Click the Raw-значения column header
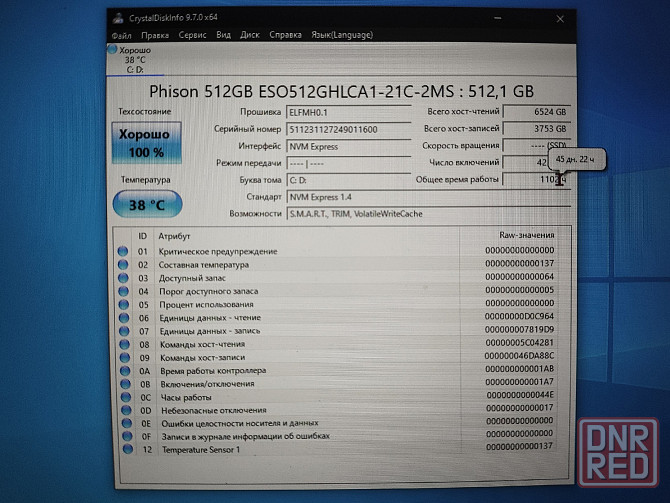 [526, 235]
